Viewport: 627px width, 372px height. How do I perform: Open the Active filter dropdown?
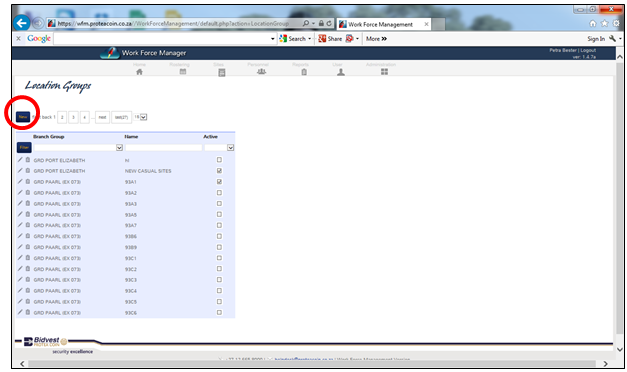(230, 148)
